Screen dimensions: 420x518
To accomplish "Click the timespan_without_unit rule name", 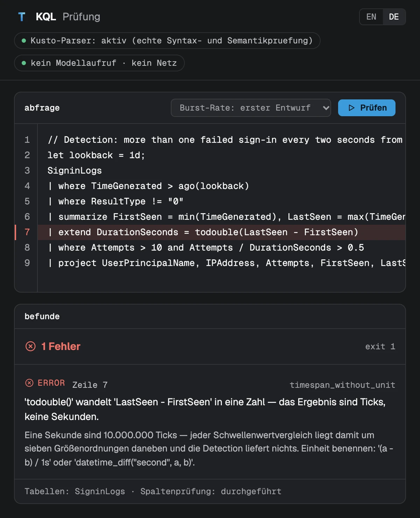I will click(x=342, y=385).
